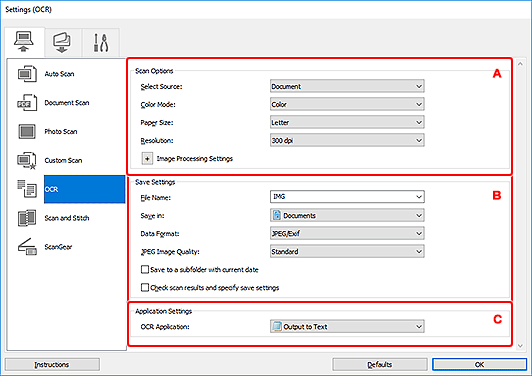
Task: Click the Auto Scan icon
Action: pos(27,74)
